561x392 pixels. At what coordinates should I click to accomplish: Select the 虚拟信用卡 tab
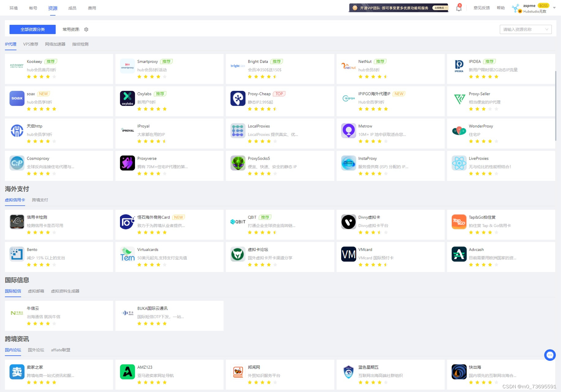[15, 200]
